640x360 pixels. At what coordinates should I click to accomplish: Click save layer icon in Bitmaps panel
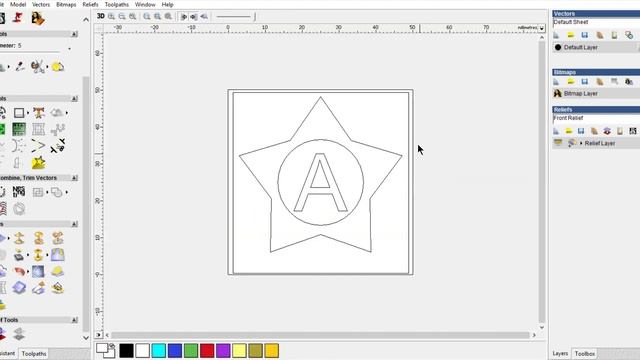click(x=584, y=82)
